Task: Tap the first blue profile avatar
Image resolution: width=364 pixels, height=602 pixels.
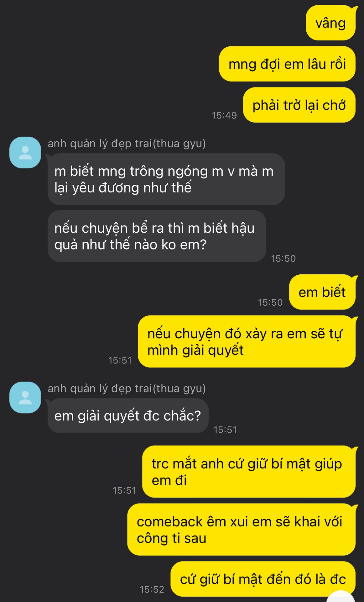Action: [x=25, y=152]
